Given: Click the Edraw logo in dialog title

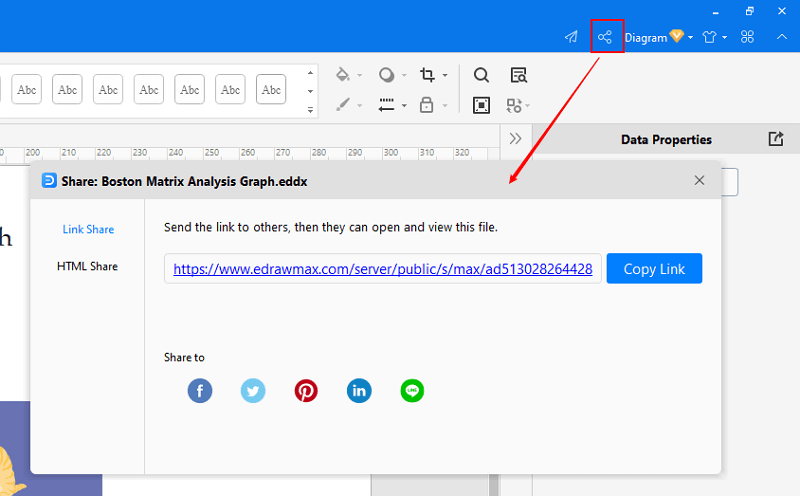Looking at the screenshot, I should click(x=49, y=181).
